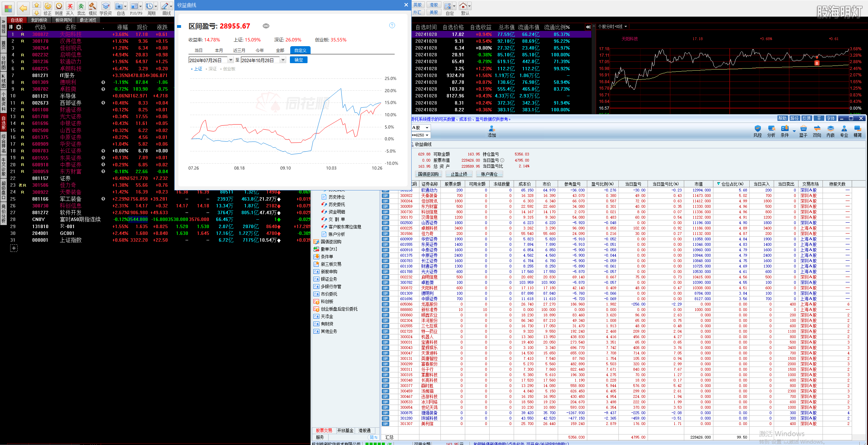
Task: Click the down arrow page icon
Action: click(x=36, y=13)
